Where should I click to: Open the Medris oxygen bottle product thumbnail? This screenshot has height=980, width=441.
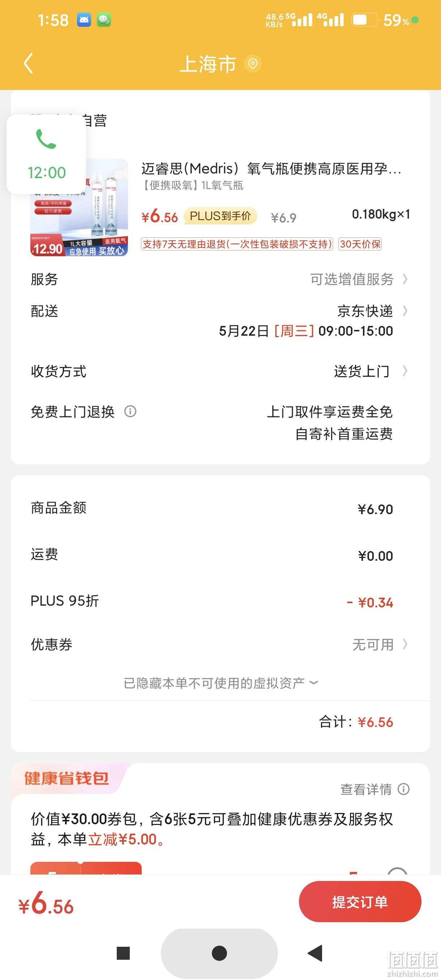79,207
